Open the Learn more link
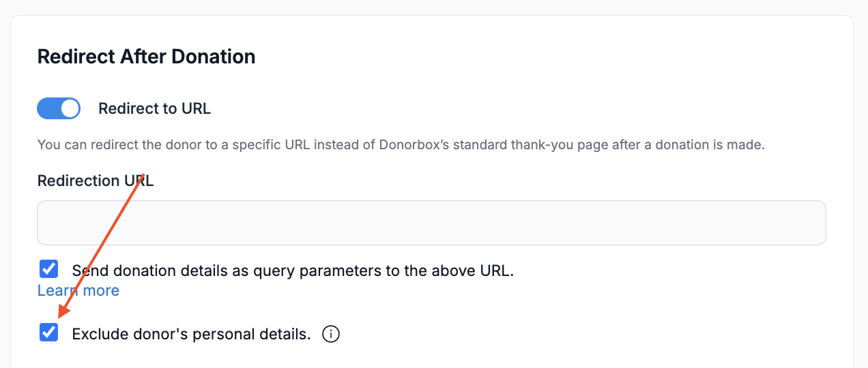This screenshot has height=368, width=868. tap(78, 290)
